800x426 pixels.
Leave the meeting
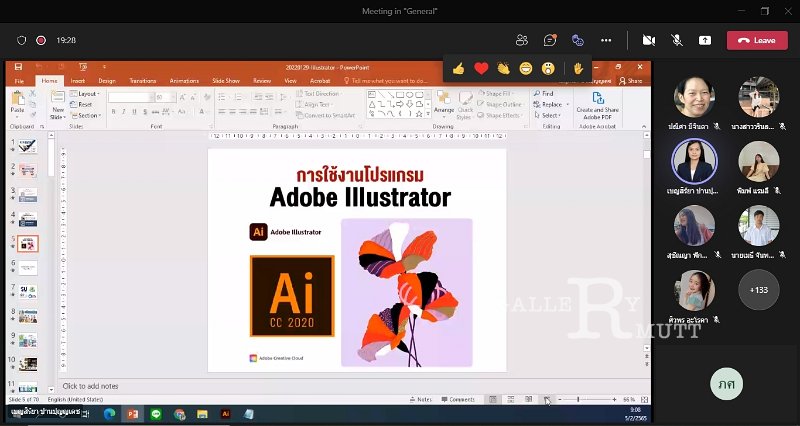pos(757,40)
